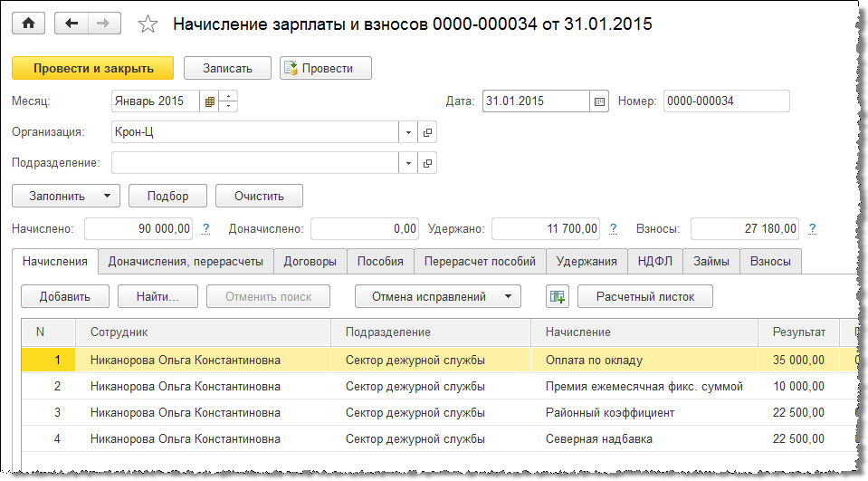Open Крон-Ц organization card icon

pos(427,132)
